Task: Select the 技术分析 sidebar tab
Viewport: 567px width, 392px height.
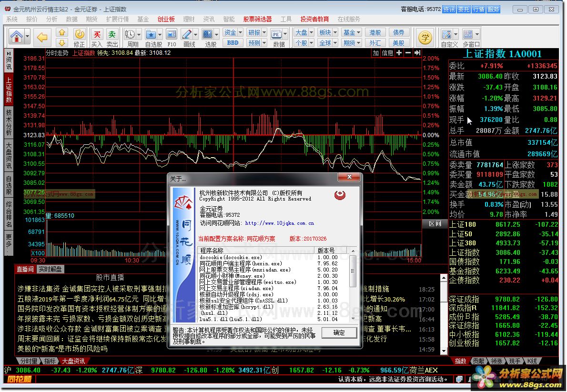Action: click(x=9, y=122)
